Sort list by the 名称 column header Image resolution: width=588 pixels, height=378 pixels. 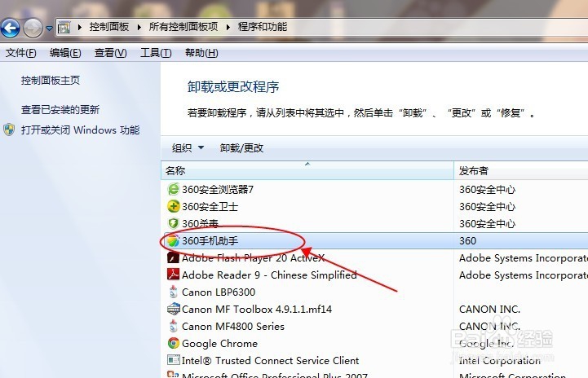tap(307, 171)
